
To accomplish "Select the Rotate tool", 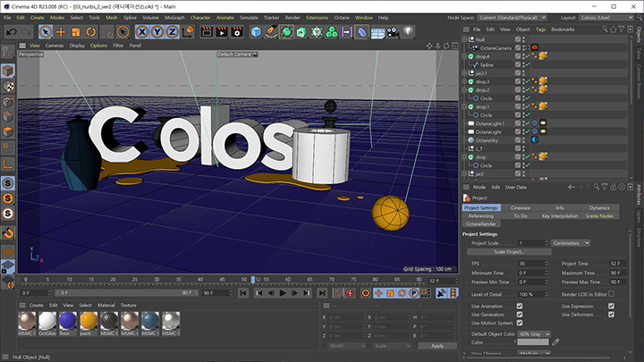I will pos(91,32).
